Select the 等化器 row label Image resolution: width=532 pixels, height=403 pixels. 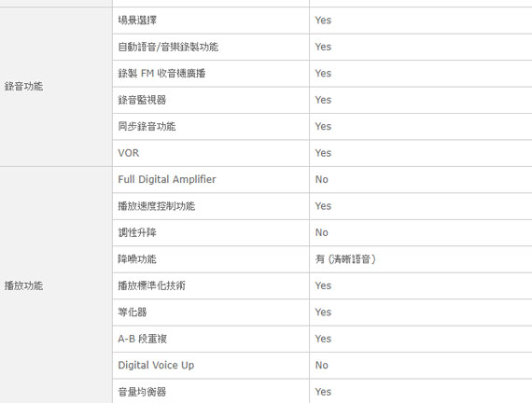click(x=133, y=313)
